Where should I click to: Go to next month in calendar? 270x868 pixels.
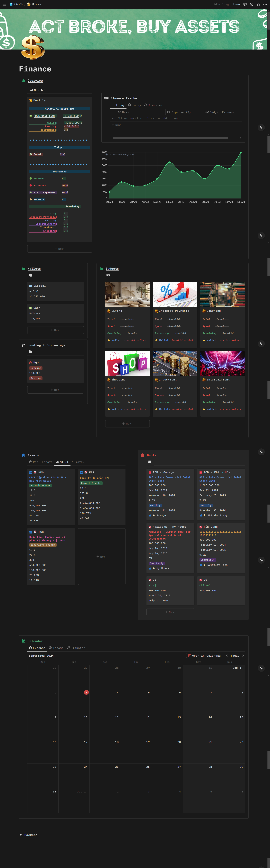(243, 656)
